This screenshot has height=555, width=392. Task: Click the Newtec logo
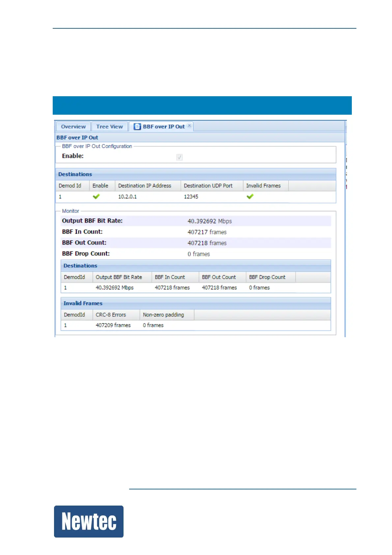click(89, 521)
